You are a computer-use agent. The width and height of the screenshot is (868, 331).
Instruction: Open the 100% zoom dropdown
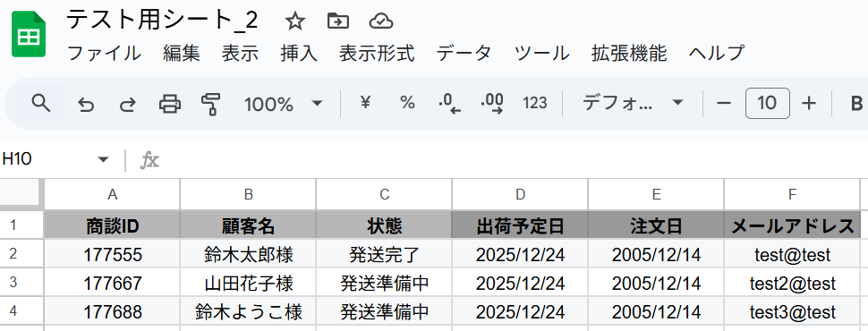point(284,104)
